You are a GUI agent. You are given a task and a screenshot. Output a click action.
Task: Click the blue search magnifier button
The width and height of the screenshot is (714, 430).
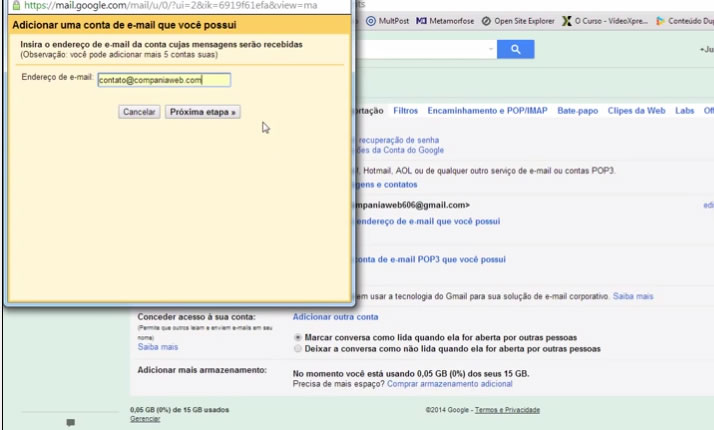[x=515, y=49]
